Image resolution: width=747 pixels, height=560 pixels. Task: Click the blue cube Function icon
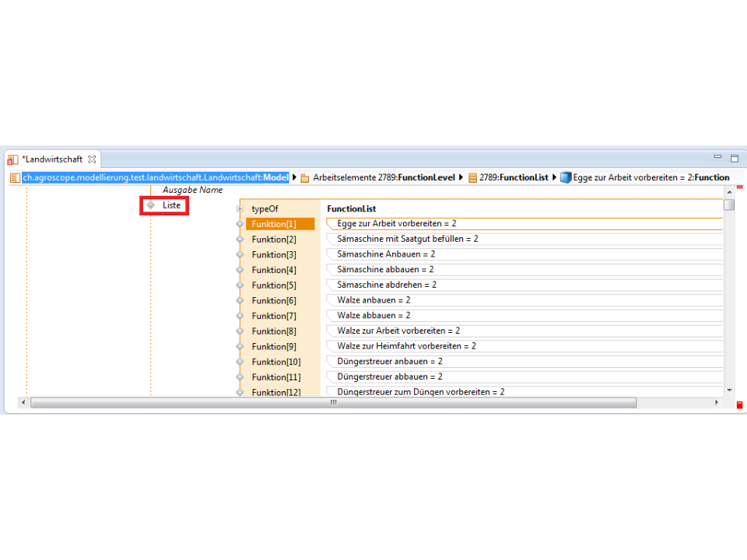(566, 177)
